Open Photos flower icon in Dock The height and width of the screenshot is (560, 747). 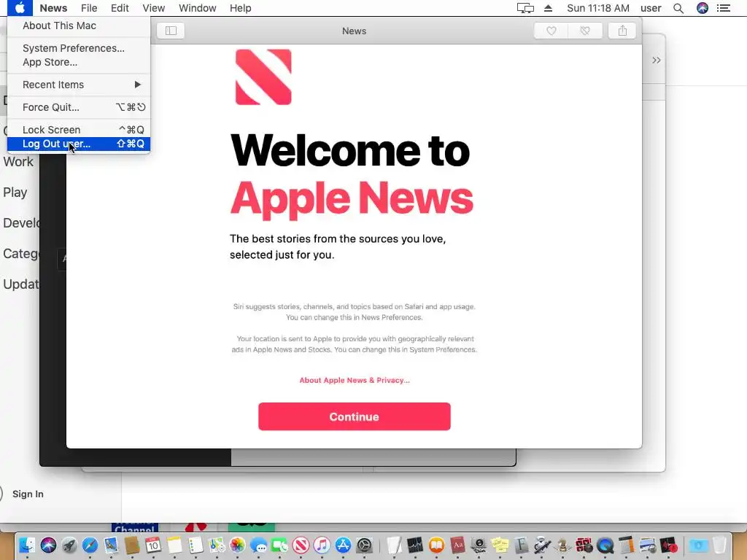click(x=237, y=545)
